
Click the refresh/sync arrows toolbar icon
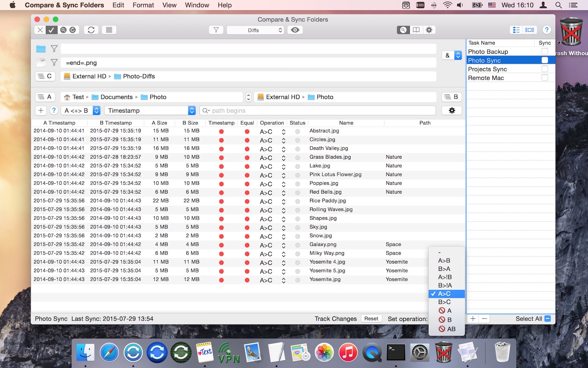[x=91, y=30]
